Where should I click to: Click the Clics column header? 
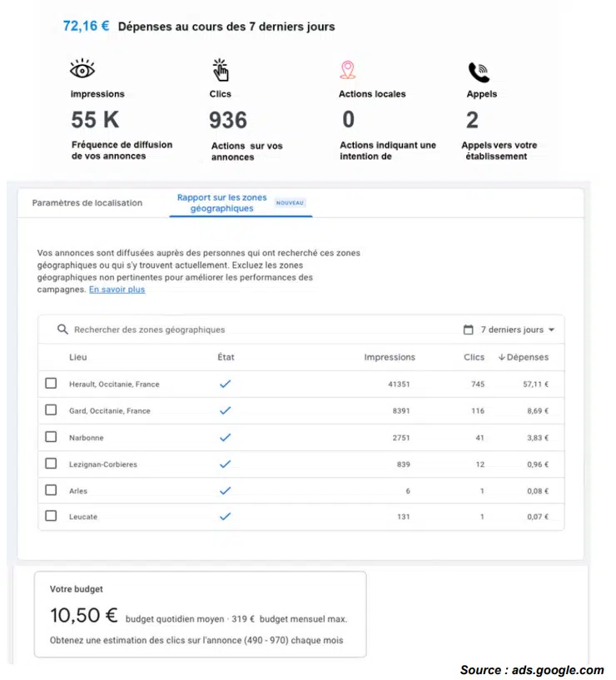pyautogui.click(x=474, y=357)
